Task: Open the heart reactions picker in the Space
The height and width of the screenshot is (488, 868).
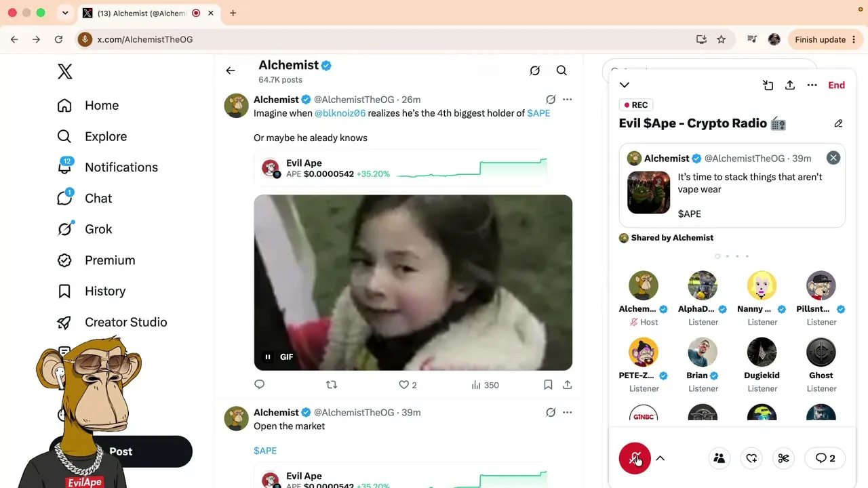Action: tap(751, 458)
